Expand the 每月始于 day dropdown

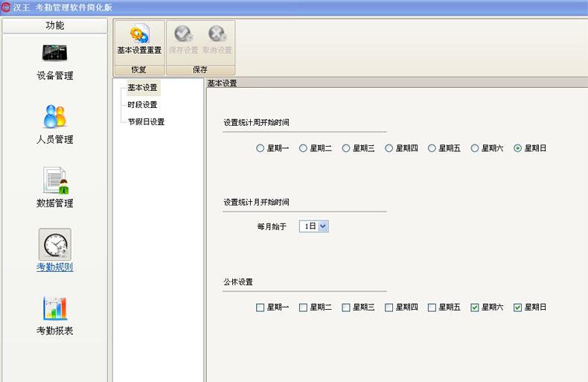tap(323, 226)
